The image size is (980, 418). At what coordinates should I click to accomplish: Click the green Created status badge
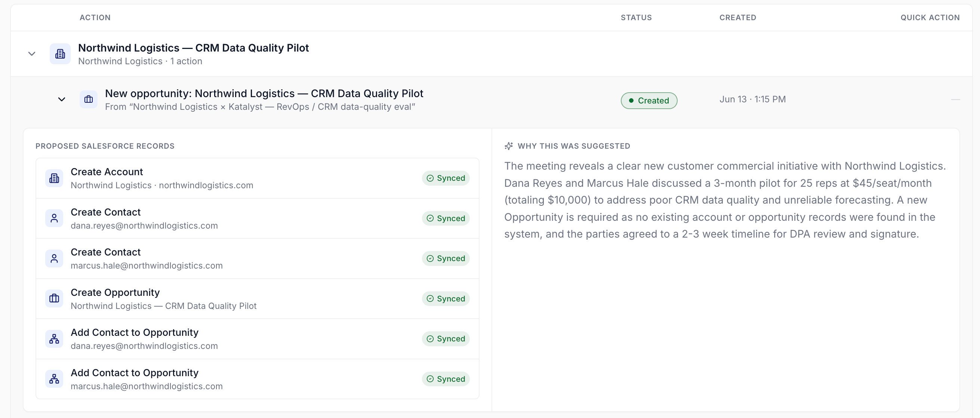pos(649,100)
